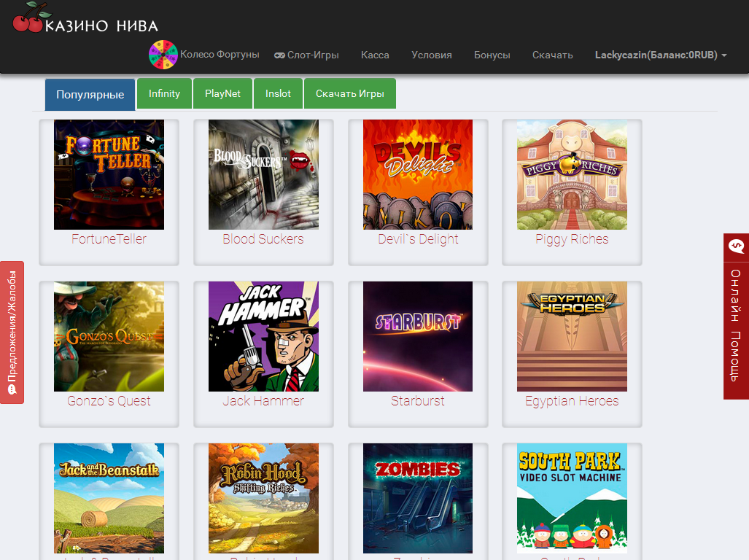
Task: Open the Fortune Teller game thumbnail
Action: (x=109, y=175)
